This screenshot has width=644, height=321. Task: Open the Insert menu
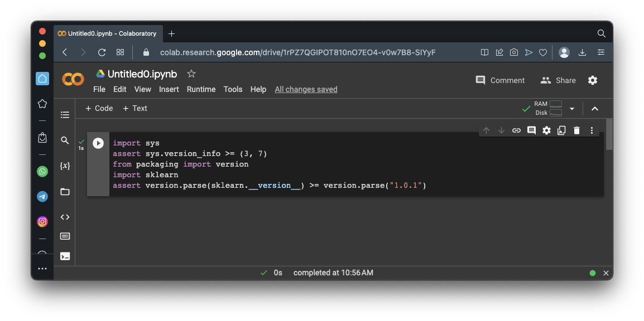click(169, 89)
